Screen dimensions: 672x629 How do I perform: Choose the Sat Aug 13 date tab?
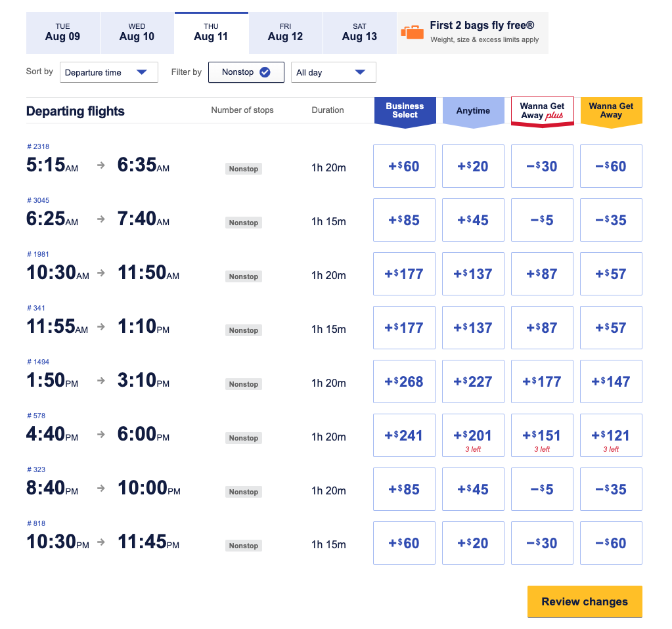[359, 33]
